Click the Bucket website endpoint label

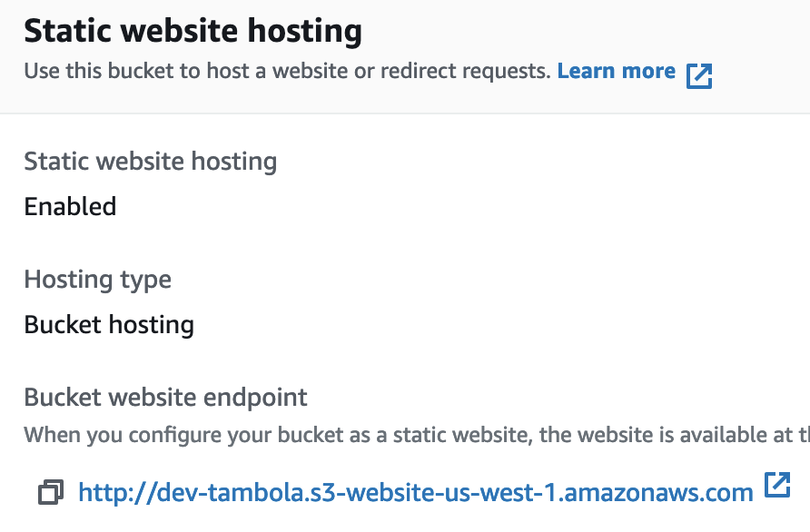click(165, 397)
